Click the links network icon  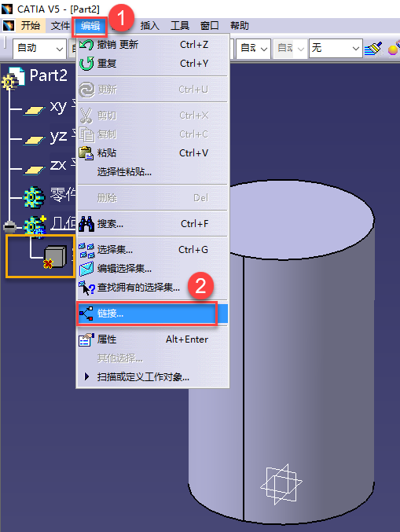pyautogui.click(x=86, y=314)
